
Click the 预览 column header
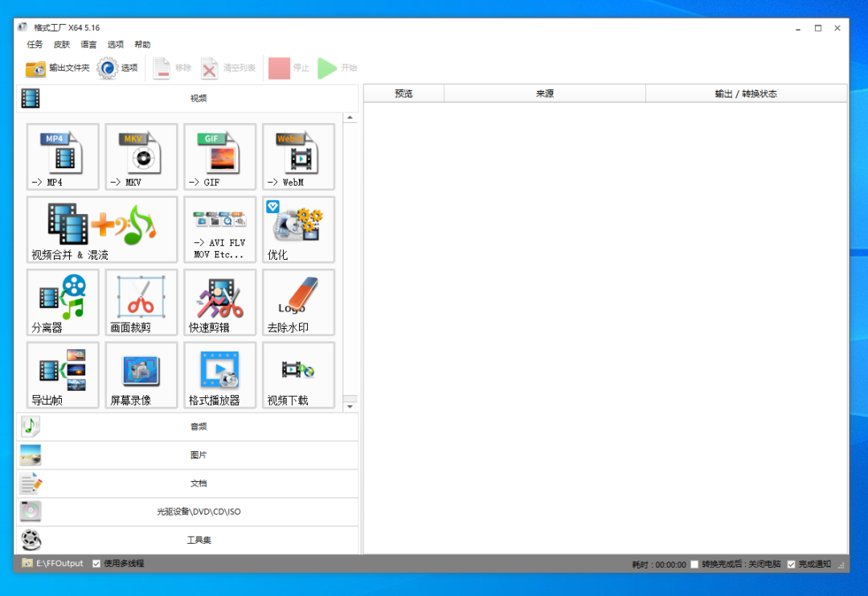pyautogui.click(x=403, y=93)
